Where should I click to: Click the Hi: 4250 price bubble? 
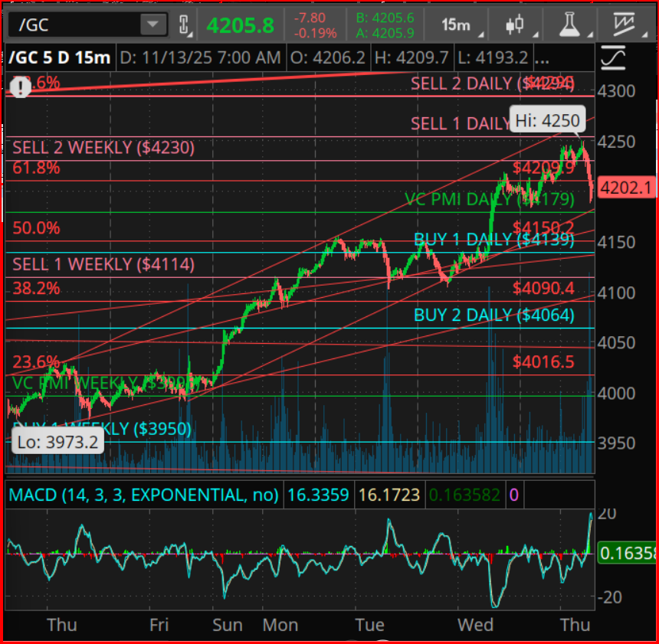pyautogui.click(x=547, y=119)
